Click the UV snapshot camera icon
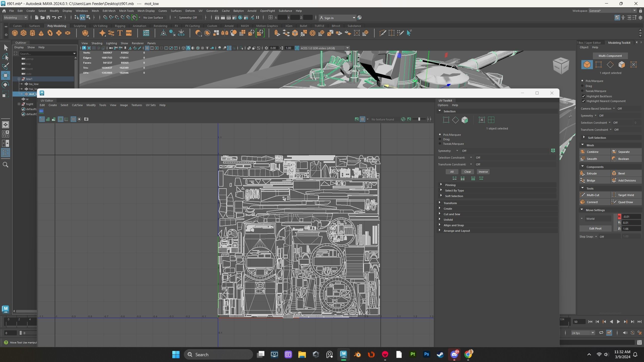The image size is (644, 362). point(86,119)
